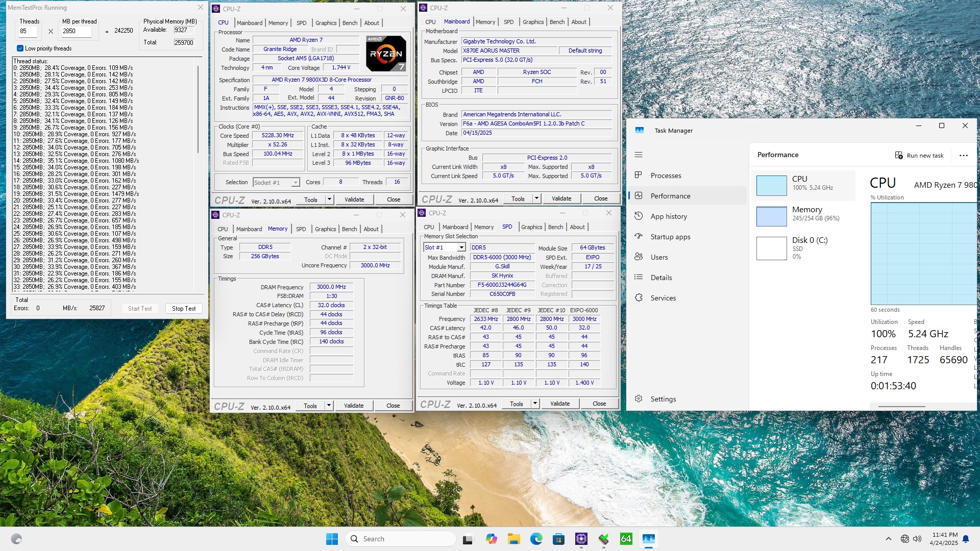Open Startup apps in Task Manager

[x=688, y=237]
